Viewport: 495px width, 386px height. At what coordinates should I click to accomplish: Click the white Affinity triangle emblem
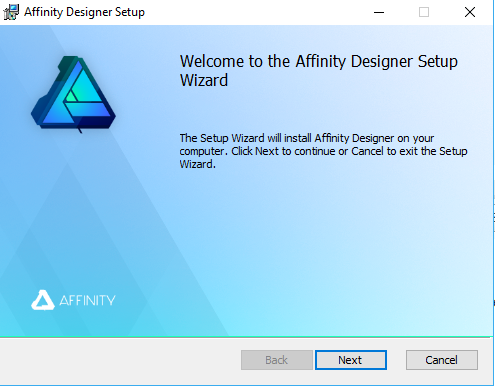point(43,300)
